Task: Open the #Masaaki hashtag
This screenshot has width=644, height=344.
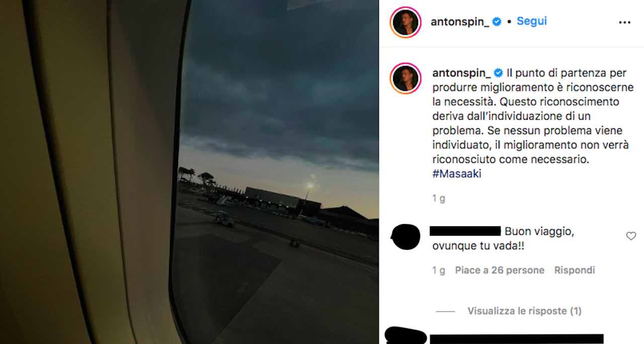Action: [x=457, y=175]
